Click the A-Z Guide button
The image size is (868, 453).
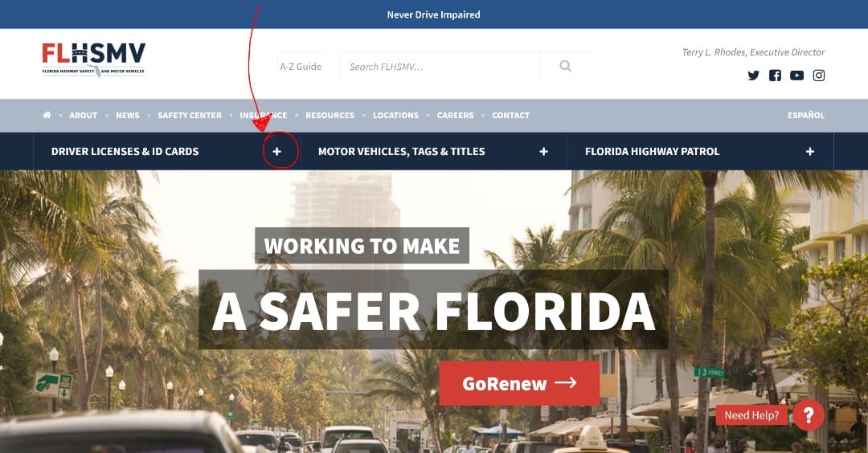point(301,67)
